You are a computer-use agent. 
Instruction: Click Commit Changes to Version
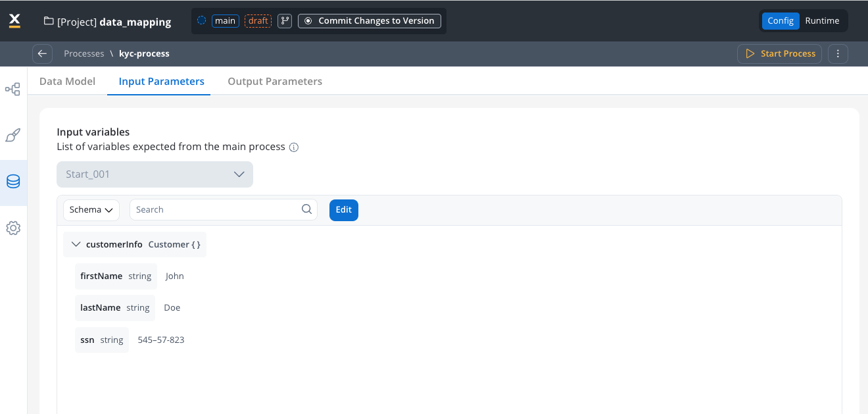point(369,21)
